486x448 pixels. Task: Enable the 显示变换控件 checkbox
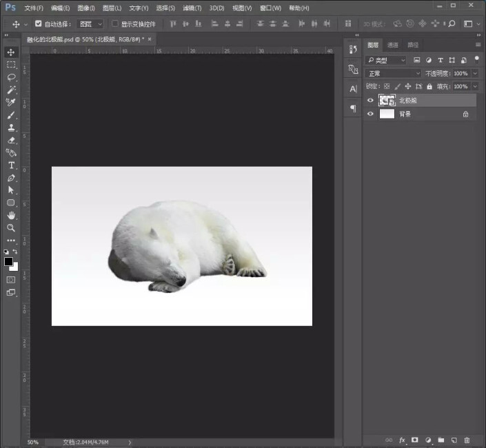coord(115,23)
